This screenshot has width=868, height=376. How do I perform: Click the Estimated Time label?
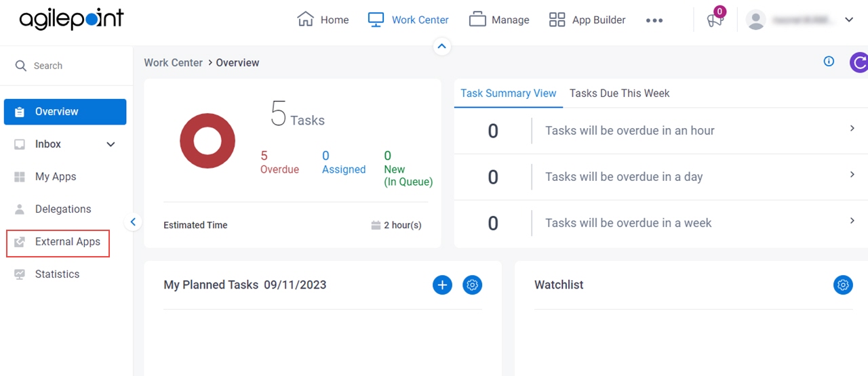[x=195, y=225]
